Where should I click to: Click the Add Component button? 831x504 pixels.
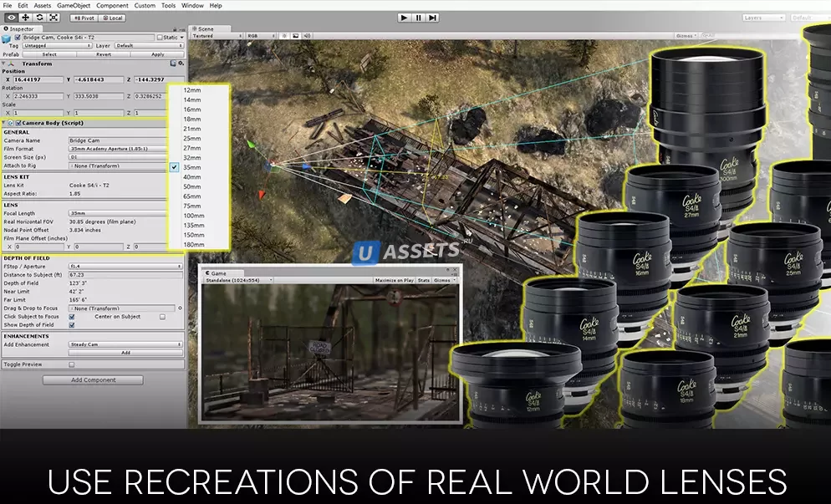click(93, 380)
